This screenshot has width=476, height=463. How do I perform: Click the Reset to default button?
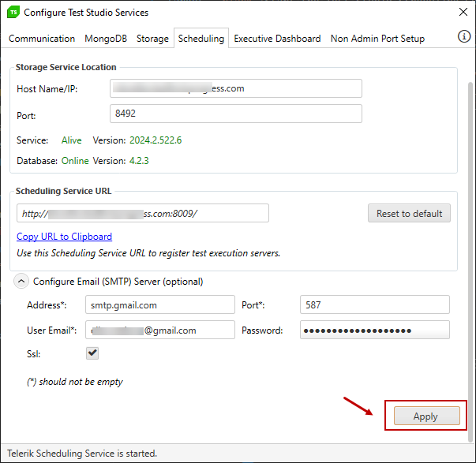click(409, 213)
